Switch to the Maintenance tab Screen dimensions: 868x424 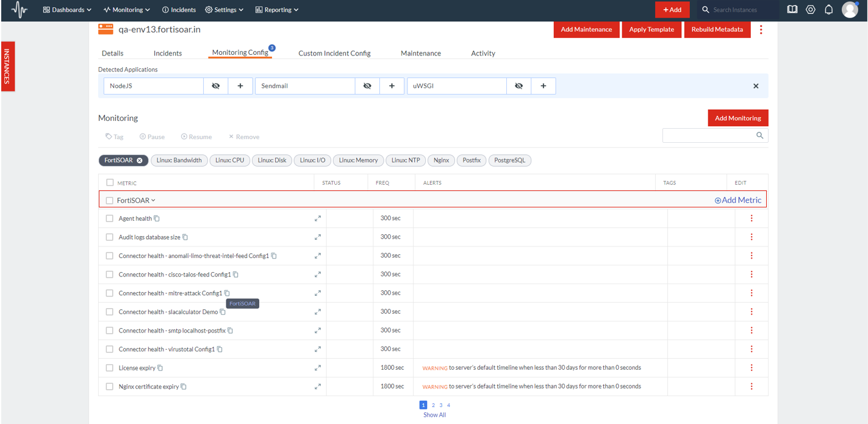click(421, 53)
